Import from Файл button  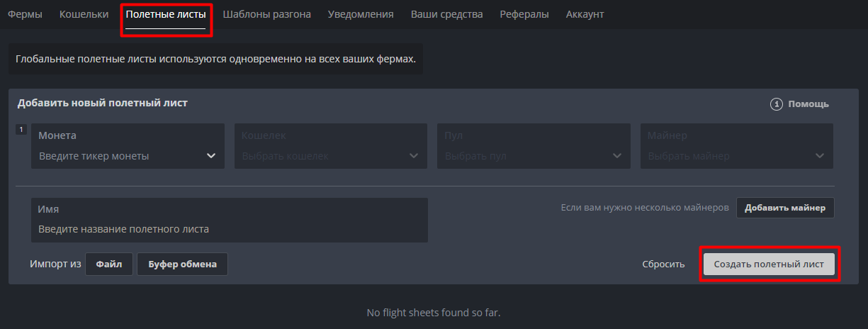tap(109, 264)
